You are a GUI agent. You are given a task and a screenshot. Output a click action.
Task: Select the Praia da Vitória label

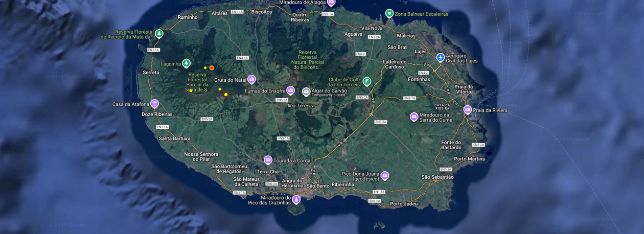click(x=463, y=89)
